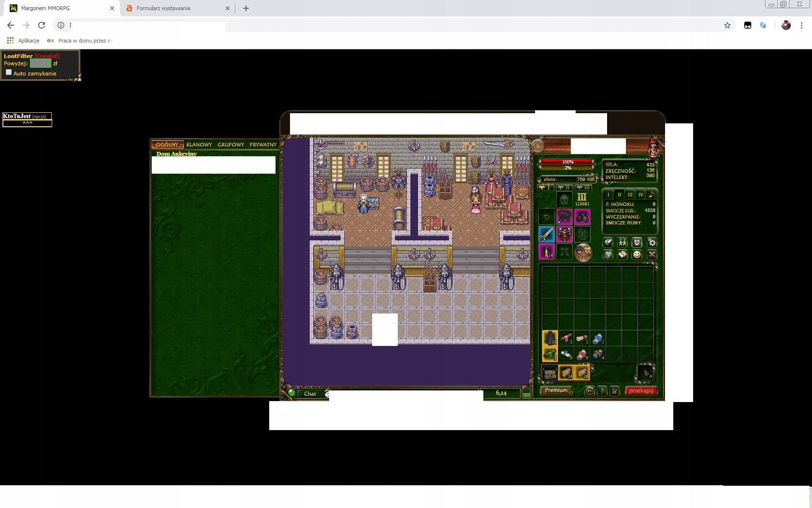Toggle the Auto zamykanie checkbox
The width and height of the screenshot is (812, 508).
[x=8, y=72]
